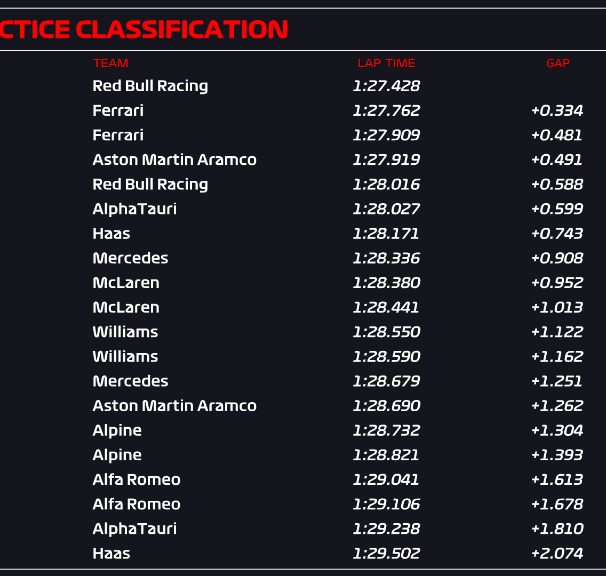Click the Alfa Romeo entry with 1:29.041
The image size is (606, 576).
tap(136, 480)
